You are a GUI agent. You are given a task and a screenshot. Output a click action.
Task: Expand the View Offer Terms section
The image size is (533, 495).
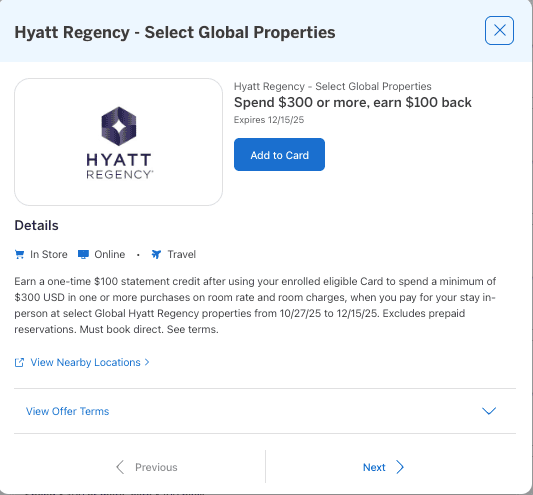265,411
